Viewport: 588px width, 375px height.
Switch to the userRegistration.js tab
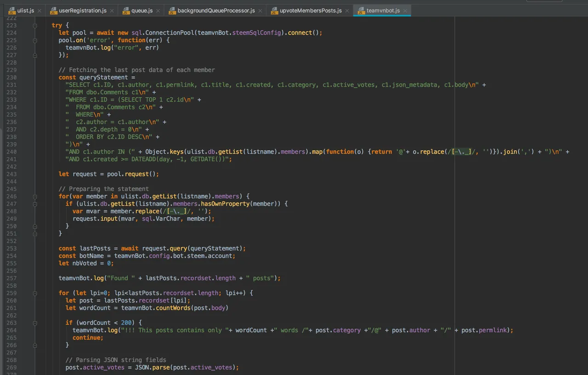point(81,11)
